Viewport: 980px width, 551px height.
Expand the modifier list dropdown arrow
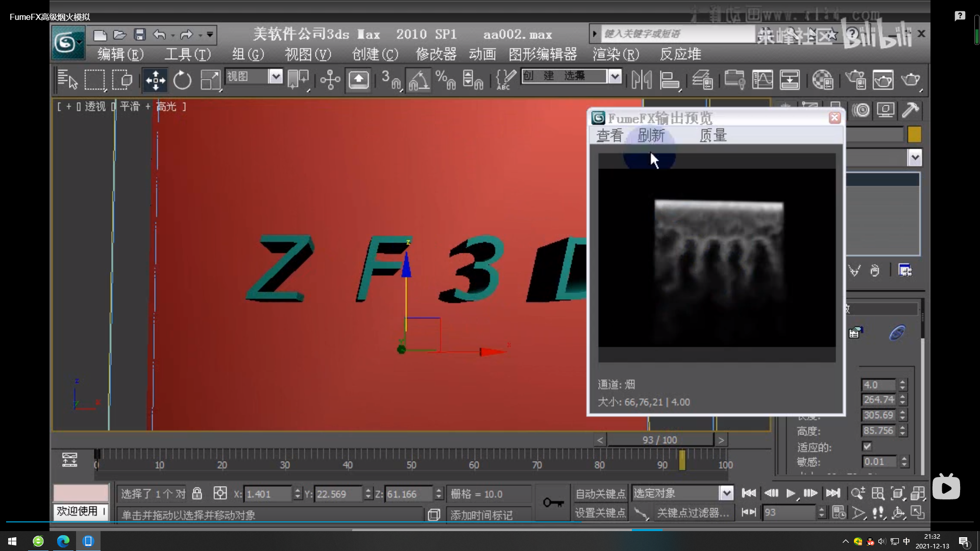point(915,157)
